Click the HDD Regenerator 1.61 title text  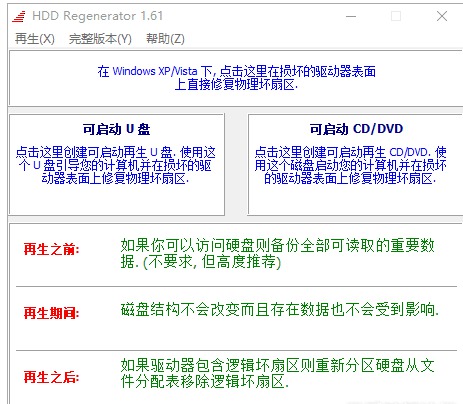click(98, 16)
